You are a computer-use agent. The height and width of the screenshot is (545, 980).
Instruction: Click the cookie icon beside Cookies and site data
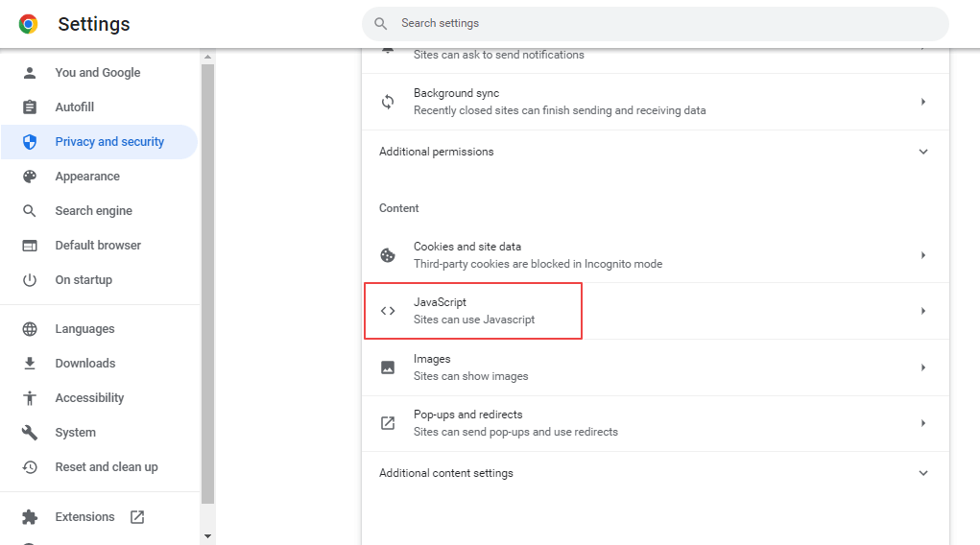coord(388,255)
